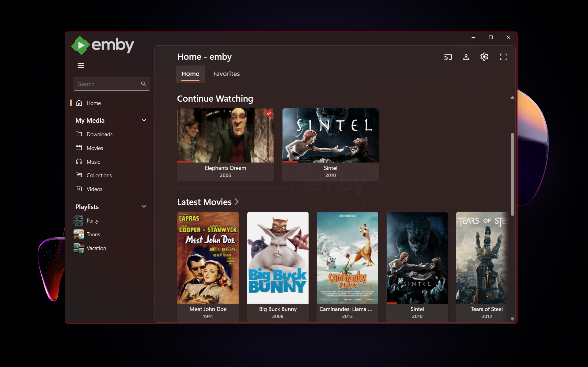Open the Big Buck Bunny poster
Image resolution: width=588 pixels, height=367 pixels.
[278, 258]
